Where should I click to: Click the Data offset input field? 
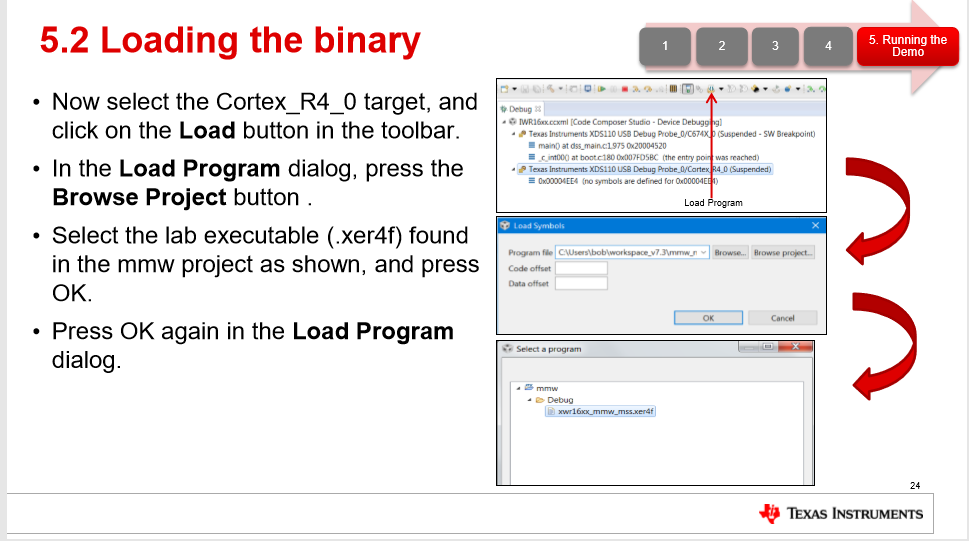tap(582, 283)
